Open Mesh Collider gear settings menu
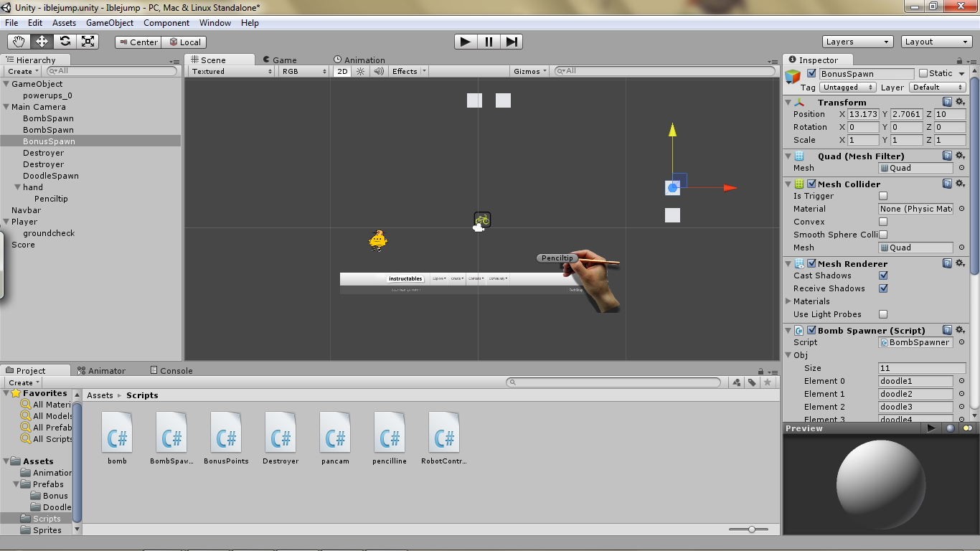The width and height of the screenshot is (980, 551). [960, 184]
